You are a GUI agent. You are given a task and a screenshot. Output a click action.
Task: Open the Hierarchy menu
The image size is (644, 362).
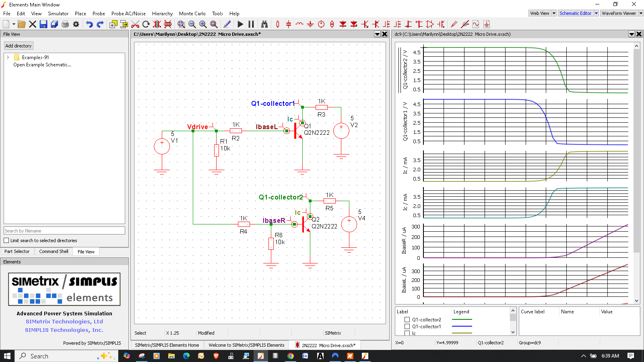coord(162,13)
